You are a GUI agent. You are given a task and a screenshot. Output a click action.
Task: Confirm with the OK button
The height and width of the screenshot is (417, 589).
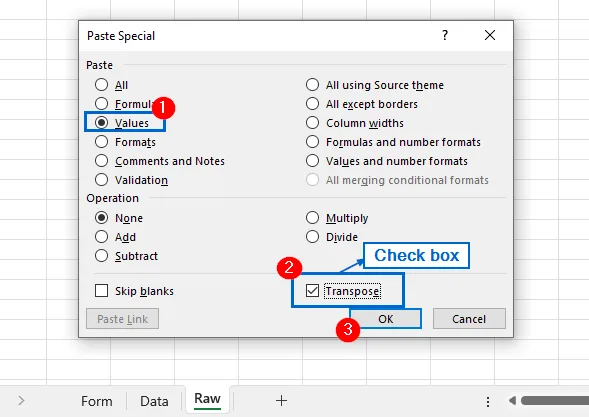[386, 319]
